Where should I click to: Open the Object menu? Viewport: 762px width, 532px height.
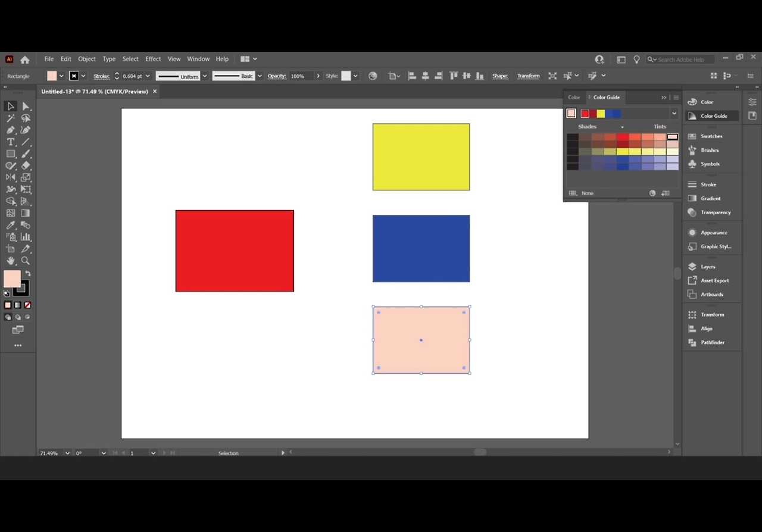87,59
